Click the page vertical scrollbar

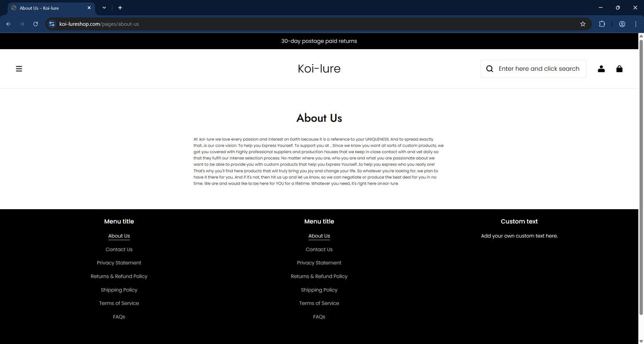[x=641, y=177]
